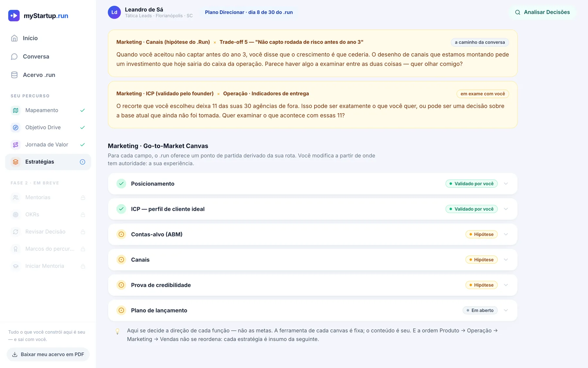
Task: Click Baixar meu acervo em PDF
Action: pos(48,355)
